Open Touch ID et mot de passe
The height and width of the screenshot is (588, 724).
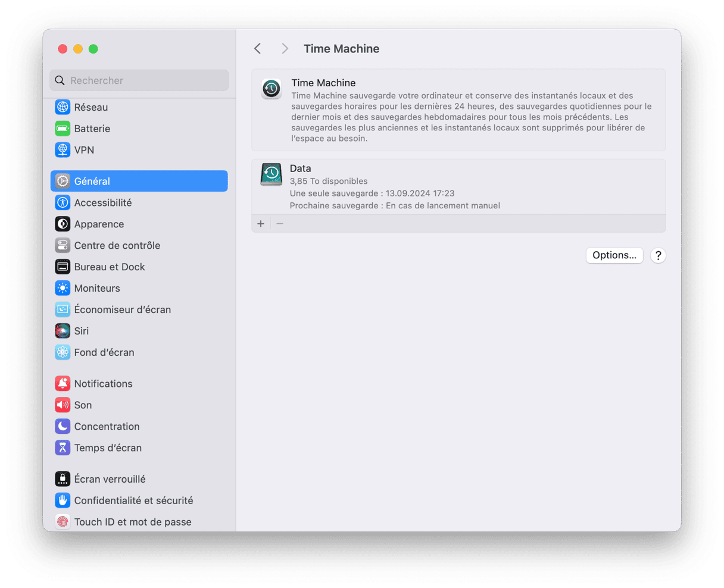132,522
